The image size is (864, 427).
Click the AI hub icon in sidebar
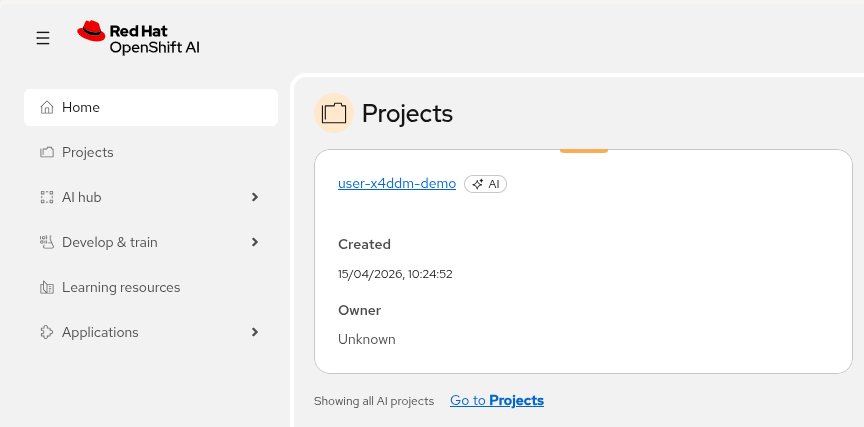46,197
